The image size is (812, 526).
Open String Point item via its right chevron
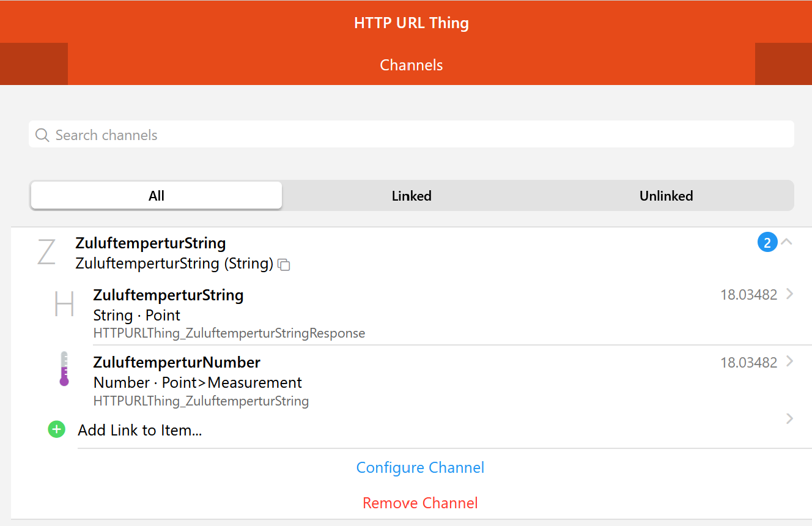point(789,294)
